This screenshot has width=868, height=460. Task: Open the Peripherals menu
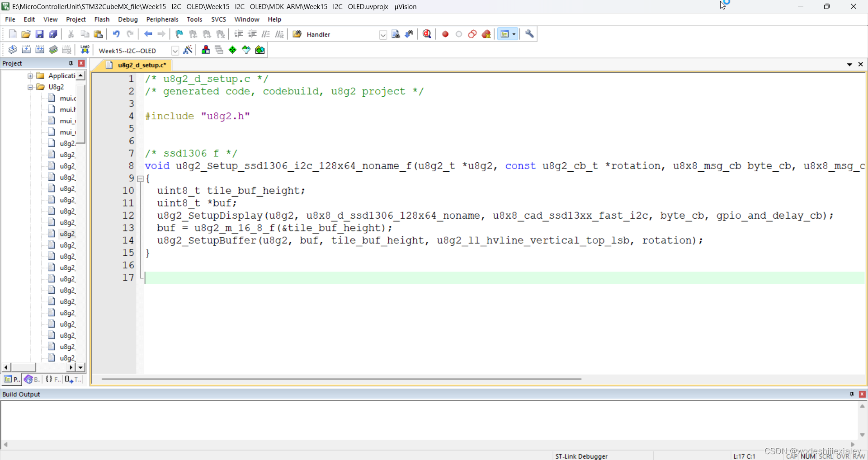click(x=162, y=19)
